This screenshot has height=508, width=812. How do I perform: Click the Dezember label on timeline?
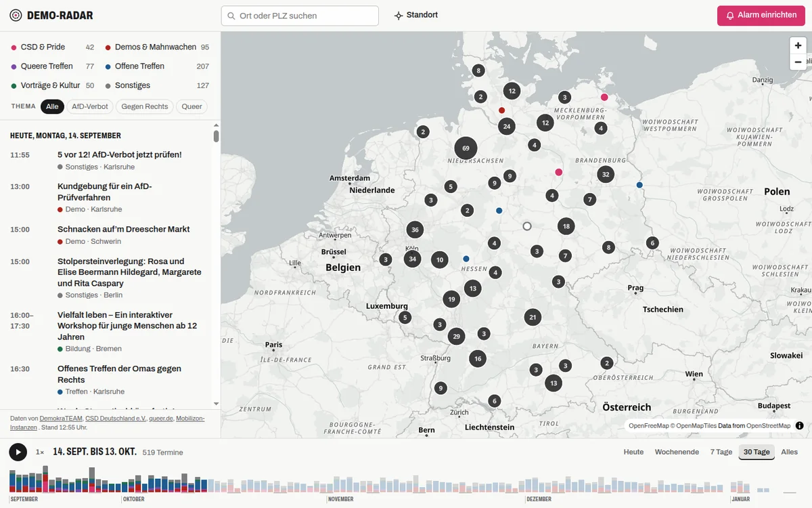539,499
